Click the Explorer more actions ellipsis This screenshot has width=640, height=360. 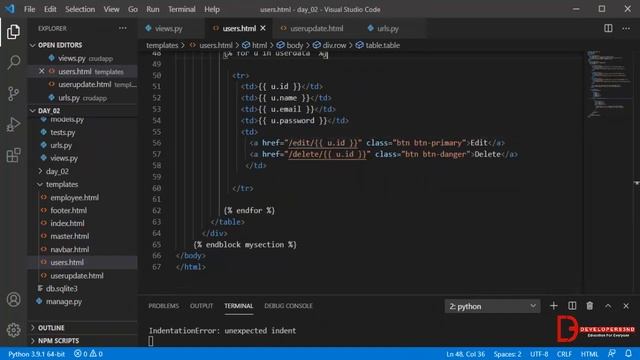pos(122,28)
